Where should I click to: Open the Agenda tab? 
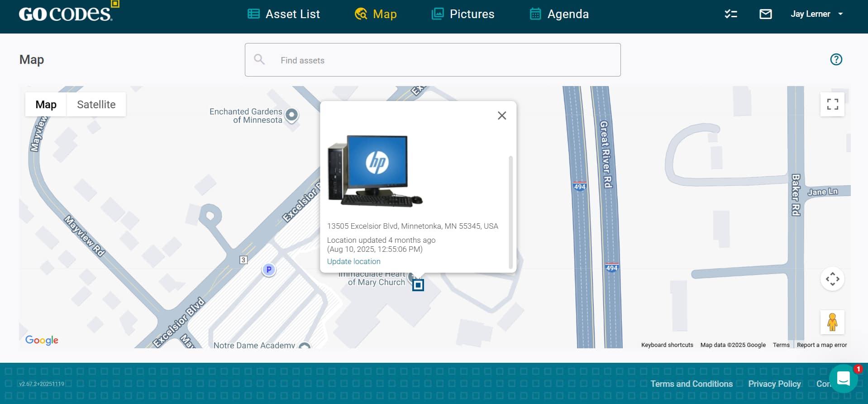click(559, 14)
